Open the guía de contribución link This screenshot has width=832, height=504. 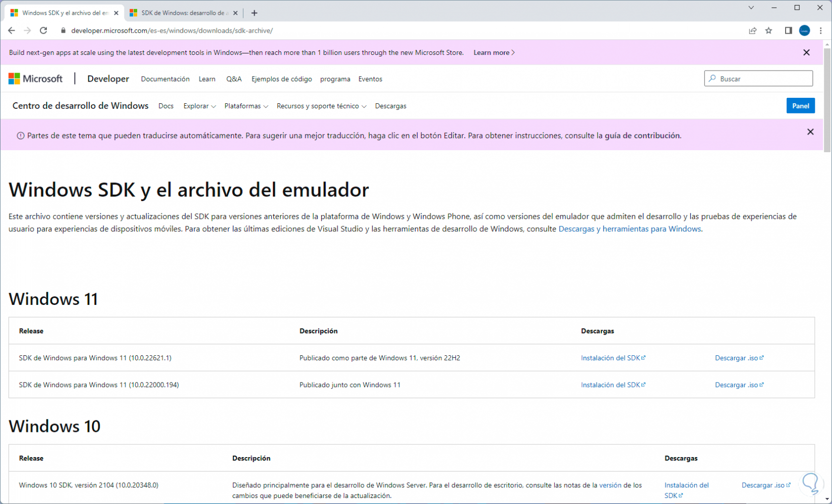(x=643, y=136)
